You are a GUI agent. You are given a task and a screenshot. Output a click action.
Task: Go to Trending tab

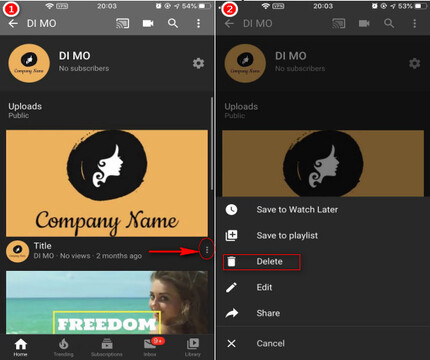coord(63,347)
